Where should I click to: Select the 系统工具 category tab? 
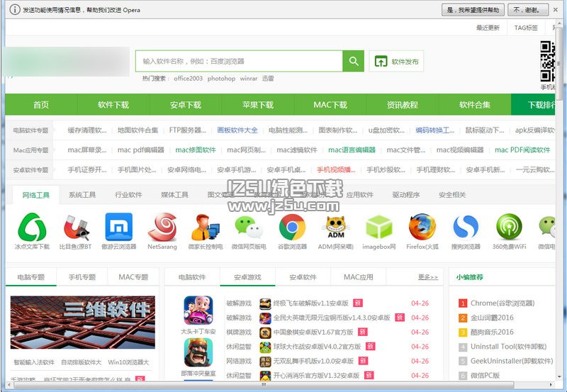pyautogui.click(x=82, y=195)
